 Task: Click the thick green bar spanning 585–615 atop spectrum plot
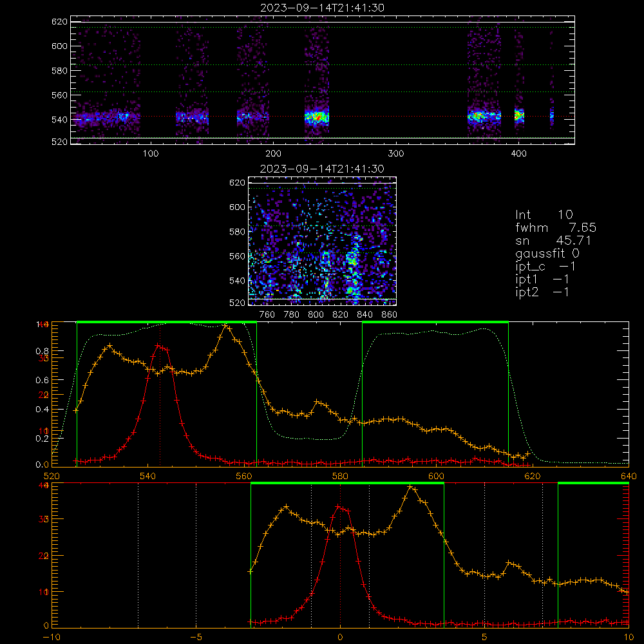tap(435, 322)
